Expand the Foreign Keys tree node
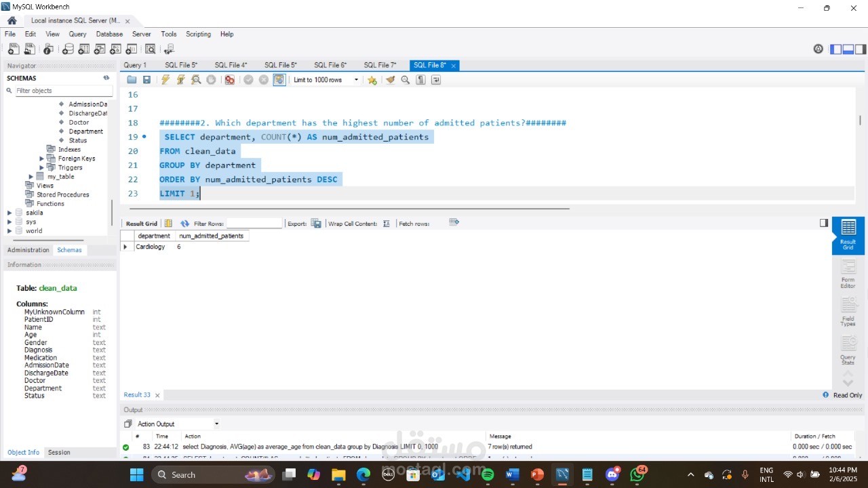Image resolution: width=868 pixels, height=488 pixels. pos(41,159)
